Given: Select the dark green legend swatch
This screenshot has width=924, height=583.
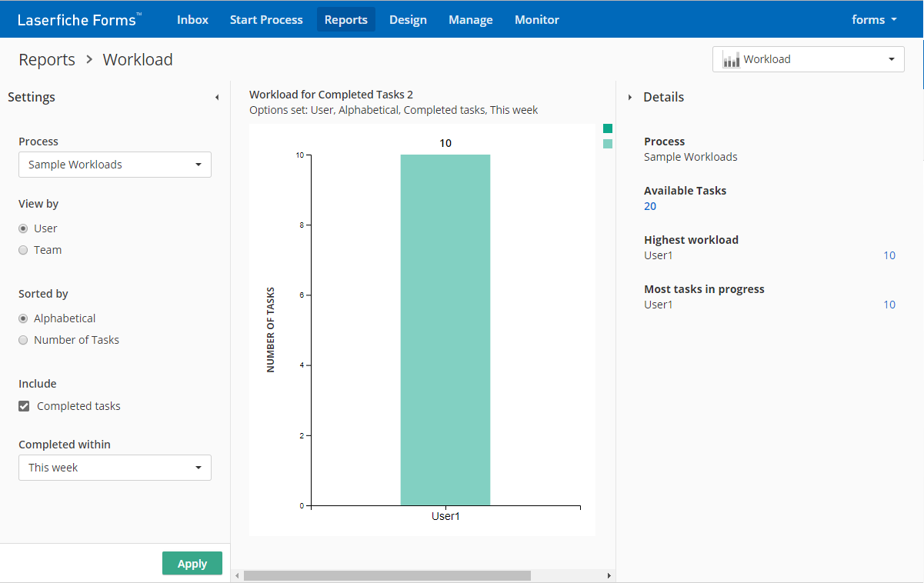Looking at the screenshot, I should click(x=608, y=128).
